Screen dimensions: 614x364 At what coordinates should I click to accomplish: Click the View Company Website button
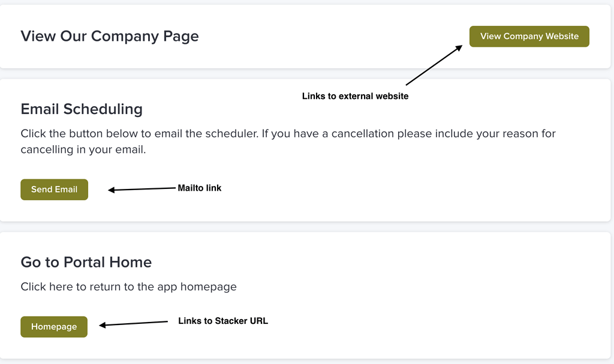tap(529, 37)
